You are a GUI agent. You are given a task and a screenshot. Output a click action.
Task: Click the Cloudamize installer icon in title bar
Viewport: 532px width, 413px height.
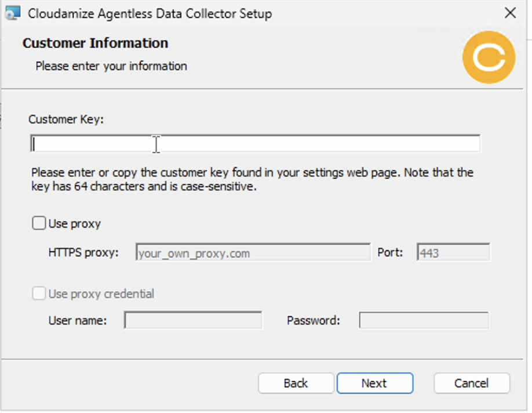tap(13, 13)
